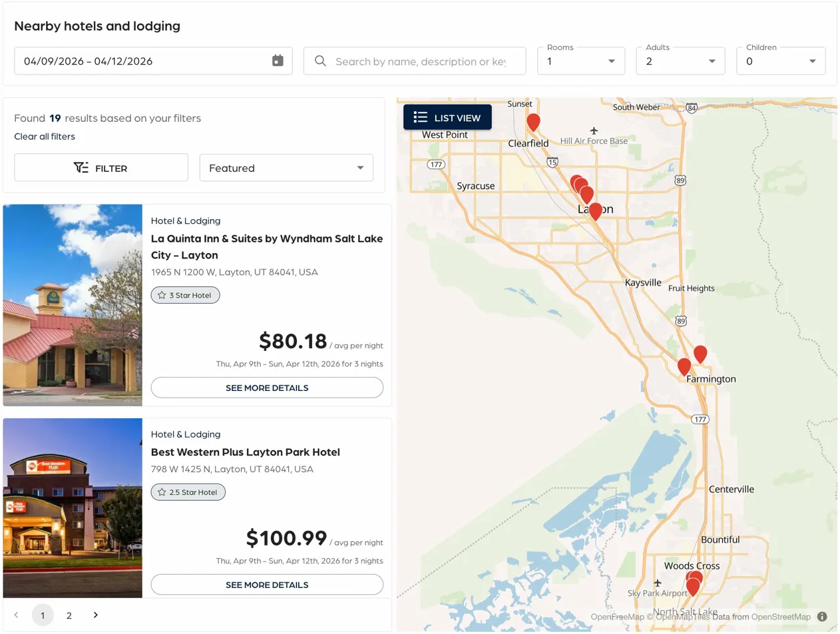840x634 pixels.
Task: Go to results page 2
Action: click(69, 615)
